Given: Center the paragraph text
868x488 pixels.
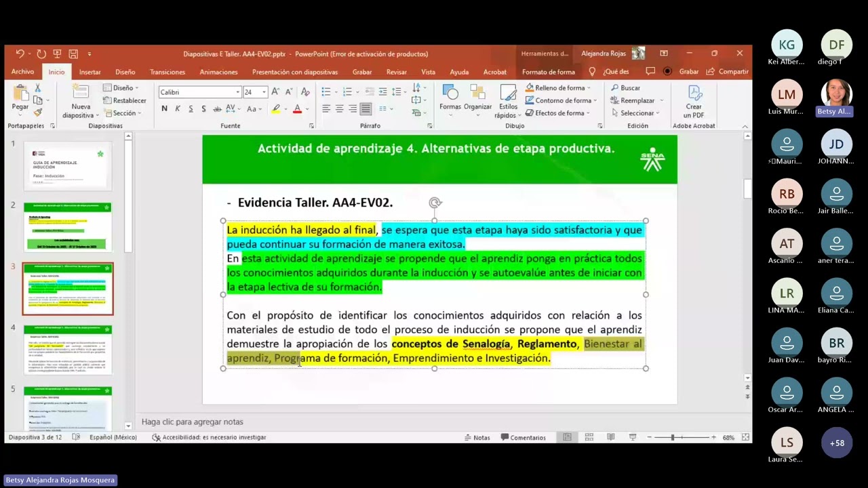Looking at the screenshot, I should [x=340, y=108].
